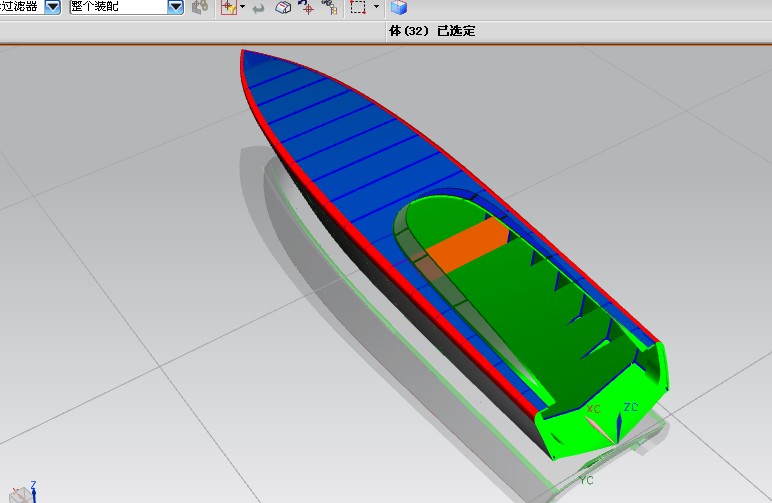
Task: Open the selection filter type dropdown
Action: 52,7
